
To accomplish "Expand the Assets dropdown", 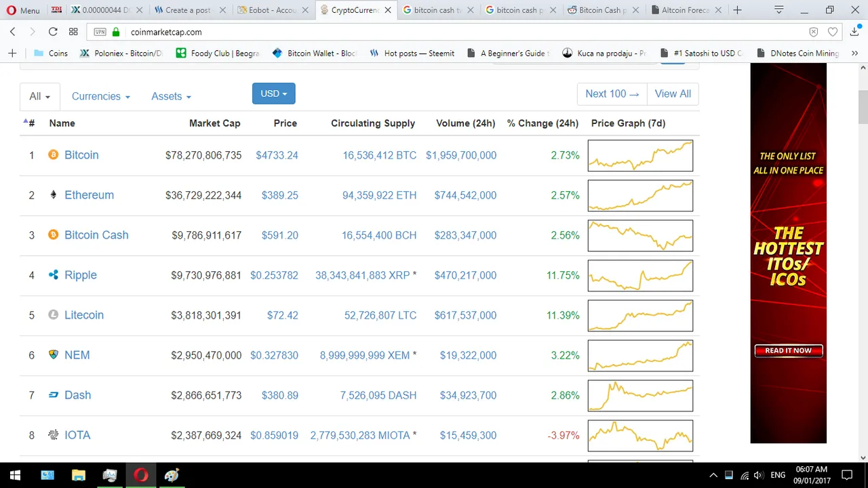I will click(x=171, y=96).
